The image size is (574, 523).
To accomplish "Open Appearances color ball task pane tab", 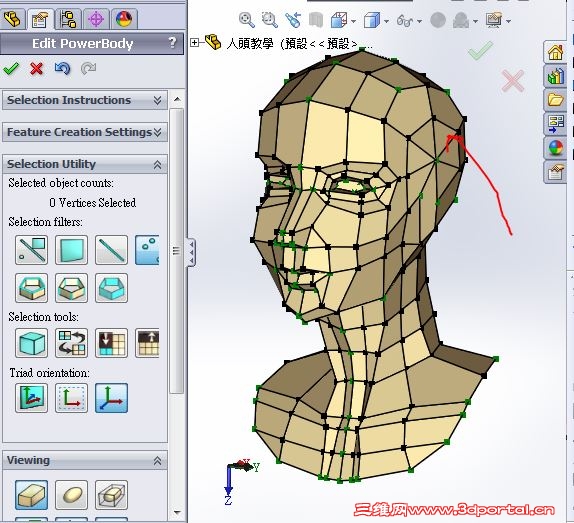I will point(555,148).
